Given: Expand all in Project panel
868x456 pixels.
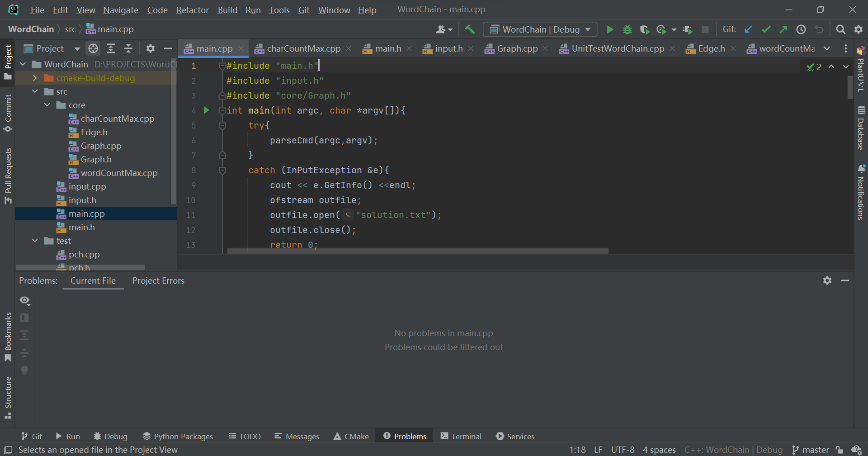Looking at the screenshot, I should tap(111, 48).
